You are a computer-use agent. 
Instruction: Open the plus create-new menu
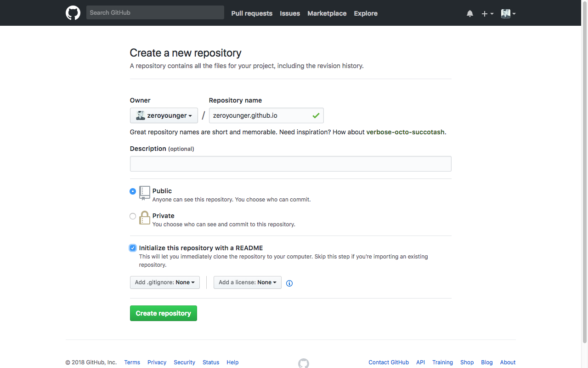pyautogui.click(x=487, y=13)
